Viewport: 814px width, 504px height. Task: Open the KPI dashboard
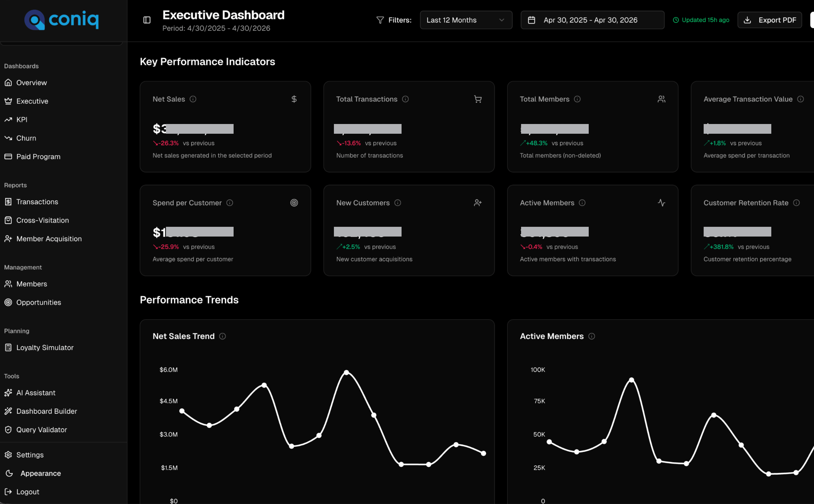pos(22,120)
